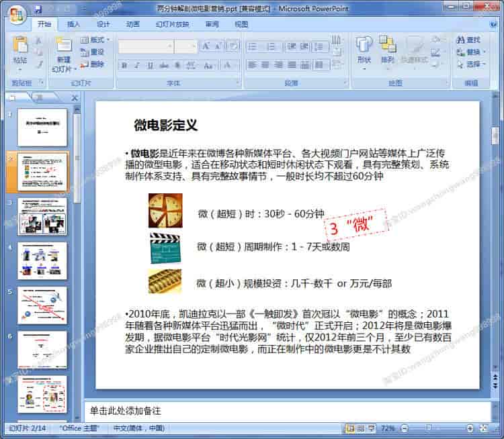The height and width of the screenshot is (439, 504).
Task: Open the Select (选择) dropdown
Action: pos(470,64)
